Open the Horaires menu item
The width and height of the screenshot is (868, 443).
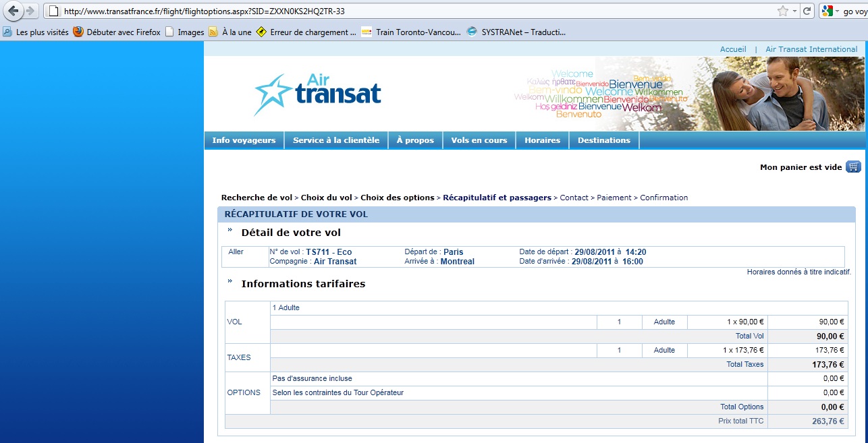click(542, 140)
